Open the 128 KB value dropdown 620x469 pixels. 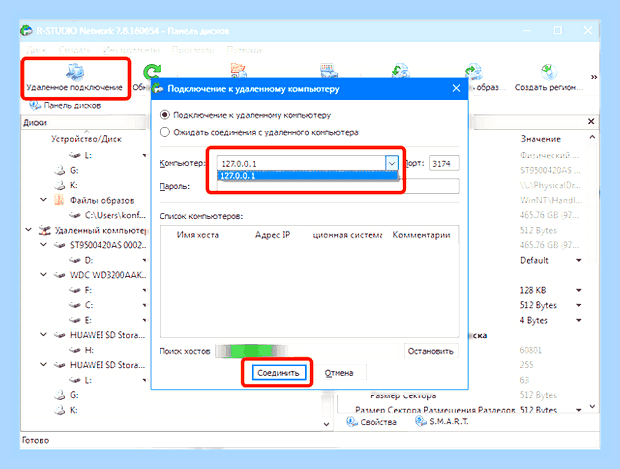(x=578, y=290)
